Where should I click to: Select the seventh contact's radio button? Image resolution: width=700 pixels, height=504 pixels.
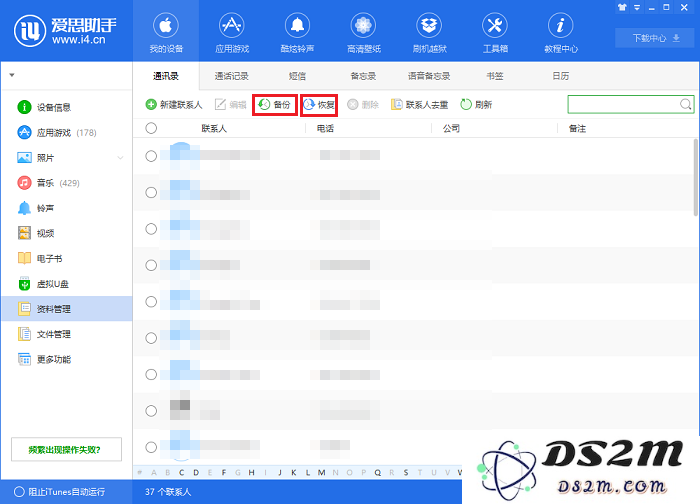click(151, 374)
